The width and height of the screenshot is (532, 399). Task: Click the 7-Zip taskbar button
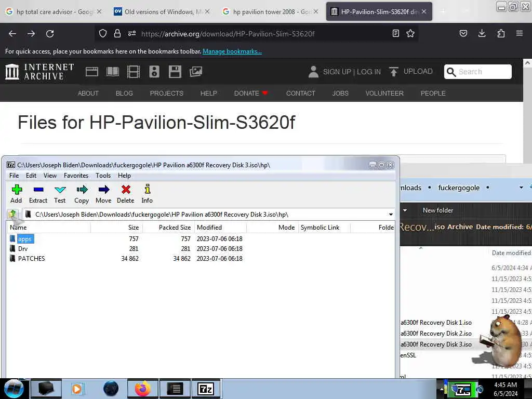(206, 389)
